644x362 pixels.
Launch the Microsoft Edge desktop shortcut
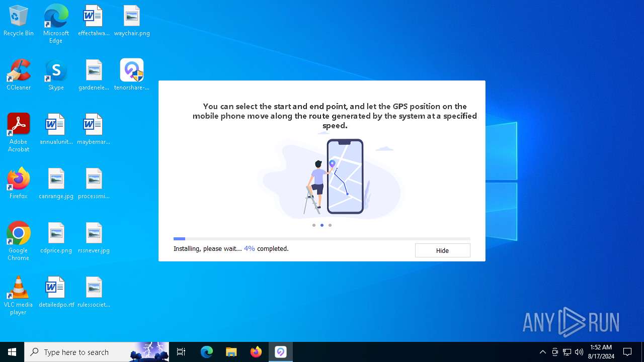coord(56,24)
